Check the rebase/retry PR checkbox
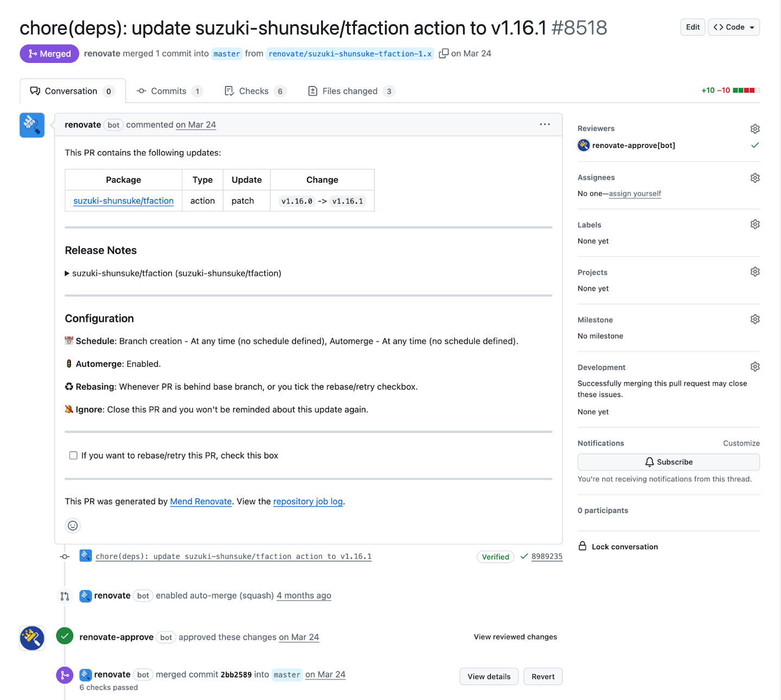The width and height of the screenshot is (781, 700). (x=73, y=455)
